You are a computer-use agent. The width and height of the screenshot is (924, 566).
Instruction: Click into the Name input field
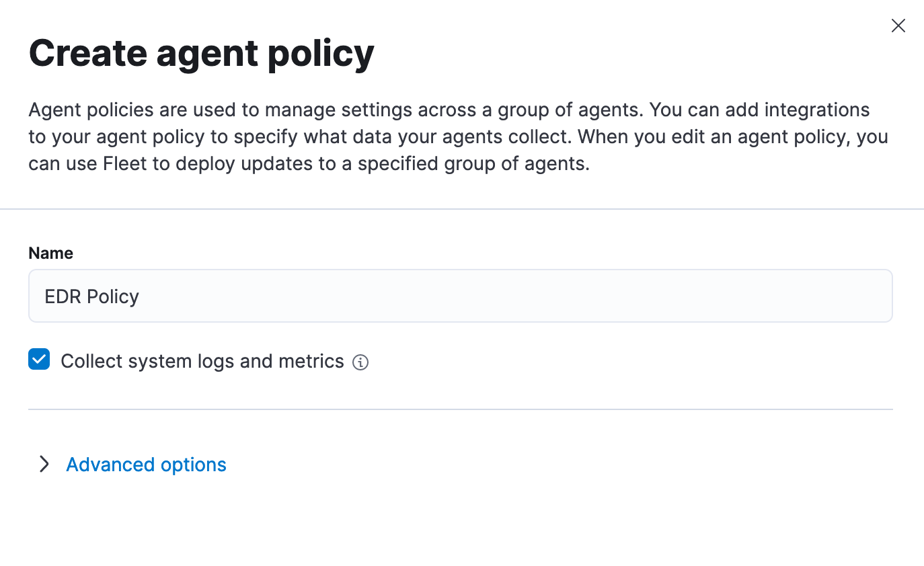point(460,296)
